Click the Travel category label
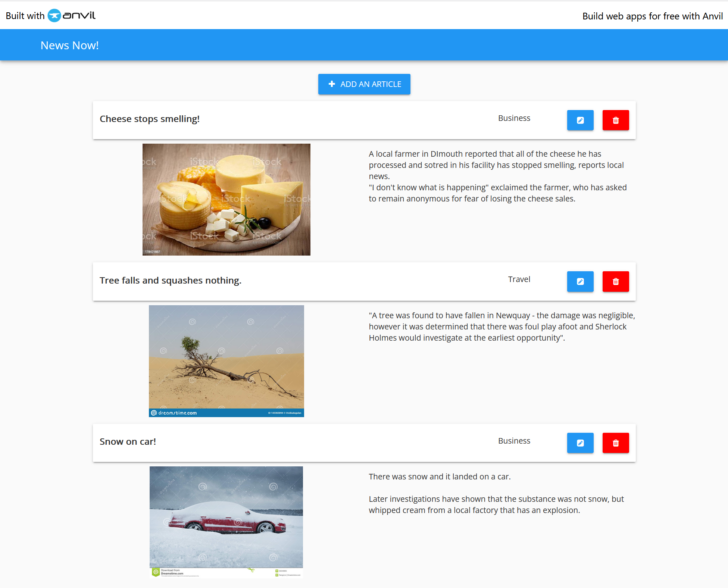Image resolution: width=728 pixels, height=588 pixels. coord(519,279)
